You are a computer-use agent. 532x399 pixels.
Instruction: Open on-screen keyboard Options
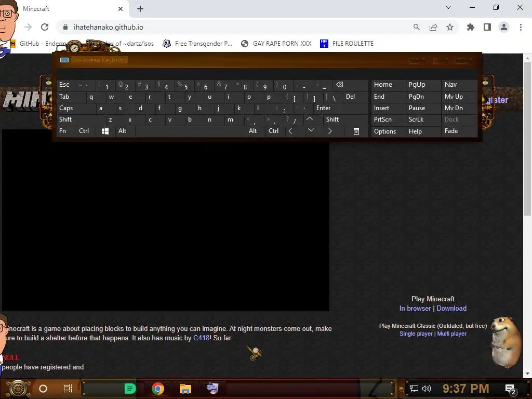point(388,131)
